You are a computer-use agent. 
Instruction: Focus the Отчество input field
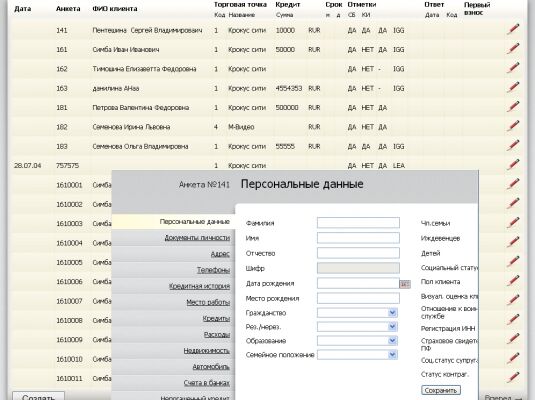pyautogui.click(x=358, y=253)
